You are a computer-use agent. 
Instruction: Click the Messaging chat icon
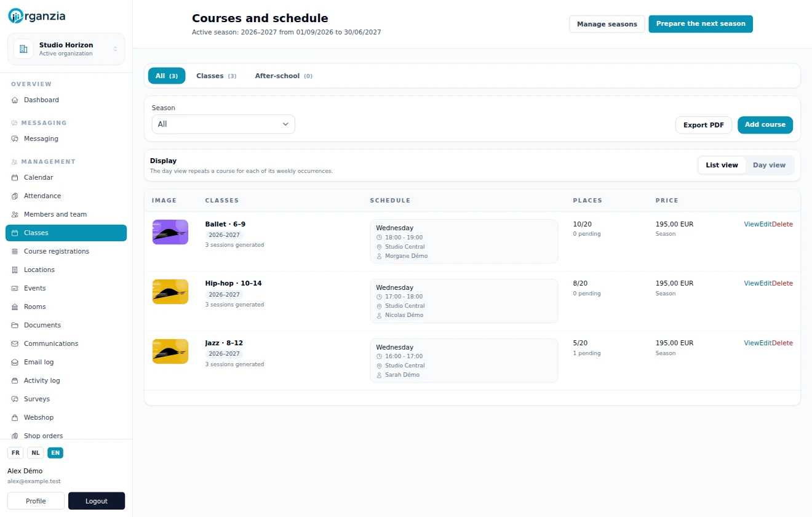tap(15, 138)
